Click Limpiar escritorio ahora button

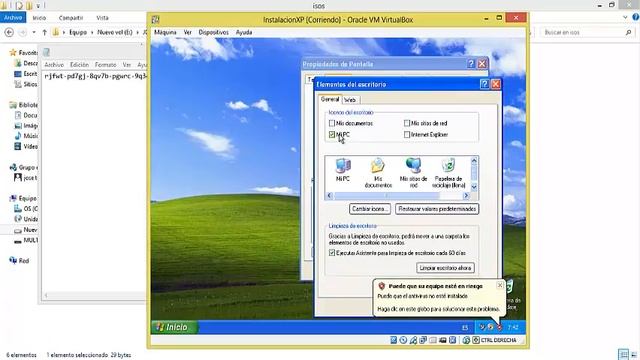coord(445,268)
